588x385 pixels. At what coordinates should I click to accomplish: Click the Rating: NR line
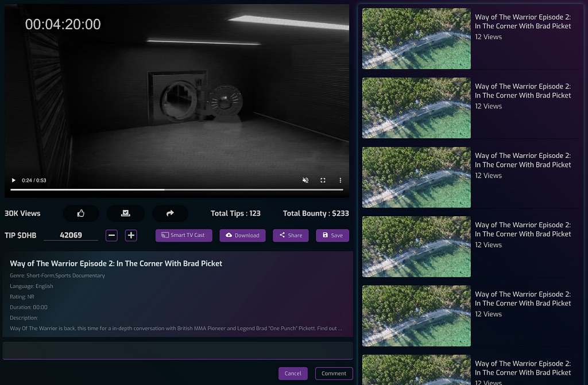tap(22, 297)
